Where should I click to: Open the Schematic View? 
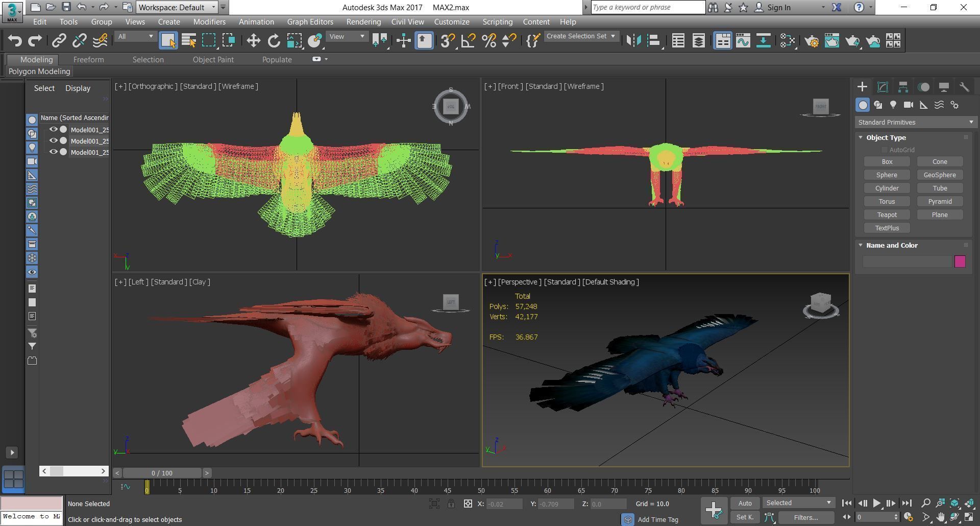coord(764,41)
